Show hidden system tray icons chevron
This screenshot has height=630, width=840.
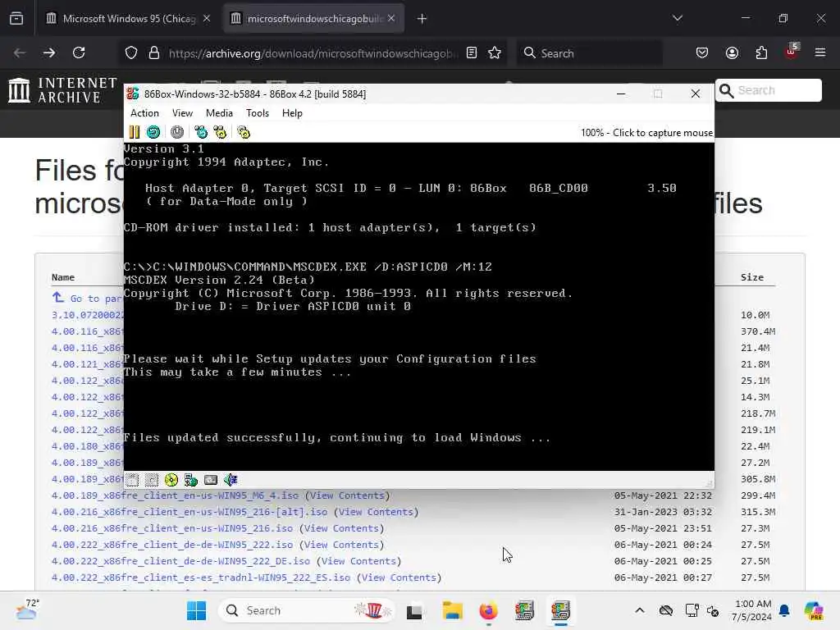pyautogui.click(x=640, y=610)
